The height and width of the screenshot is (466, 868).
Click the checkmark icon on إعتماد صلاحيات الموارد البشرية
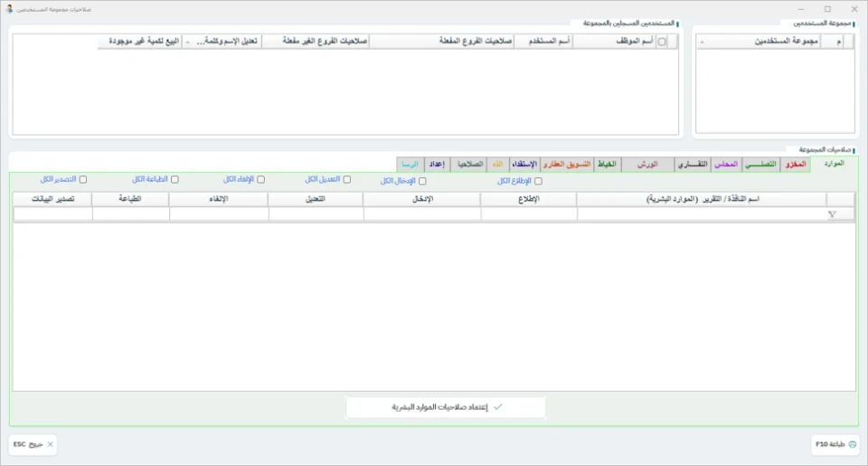click(497, 406)
